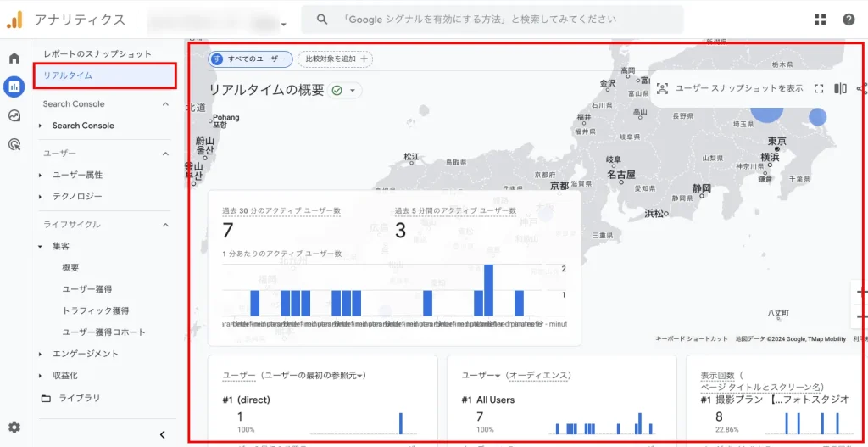
Task: Click 過去 30 分のアクティブ ユーザー数 label
Action: 281,211
